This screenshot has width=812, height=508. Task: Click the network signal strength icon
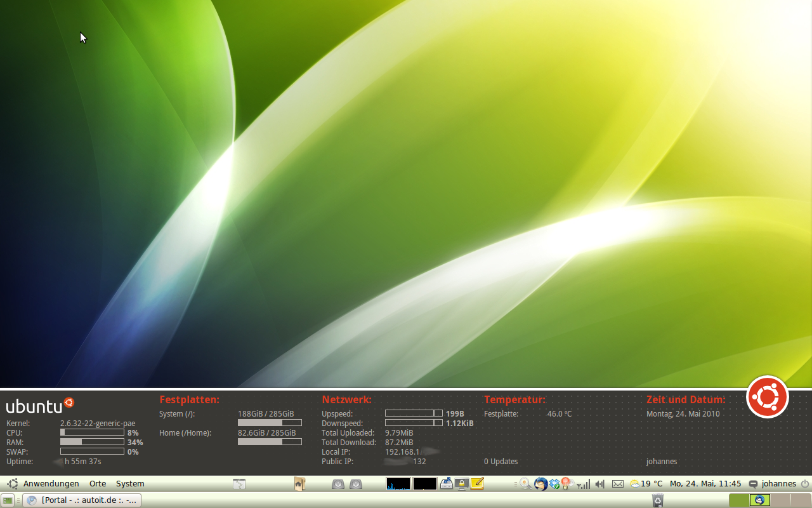[x=583, y=484]
